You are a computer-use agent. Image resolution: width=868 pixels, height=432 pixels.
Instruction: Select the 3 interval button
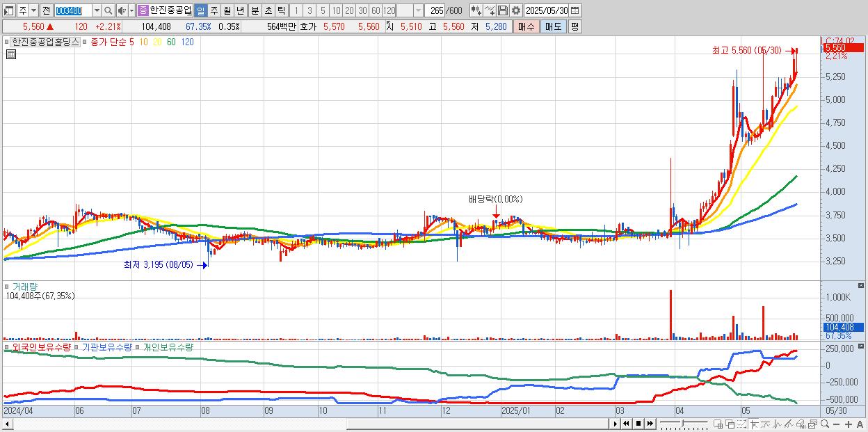pos(309,10)
